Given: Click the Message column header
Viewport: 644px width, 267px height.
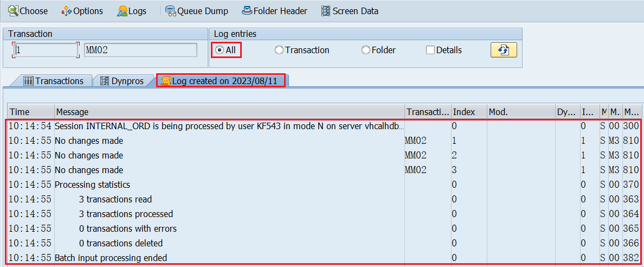Looking at the screenshot, I should (x=230, y=111).
